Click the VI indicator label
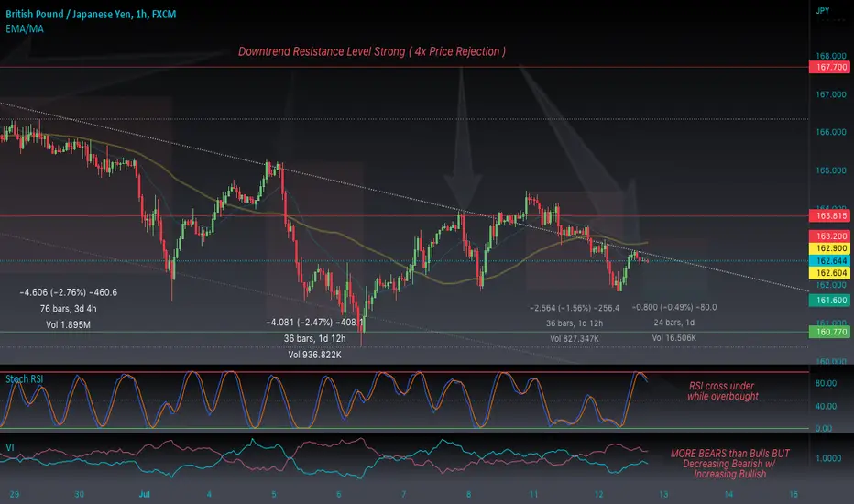The width and height of the screenshot is (854, 504). [x=10, y=447]
